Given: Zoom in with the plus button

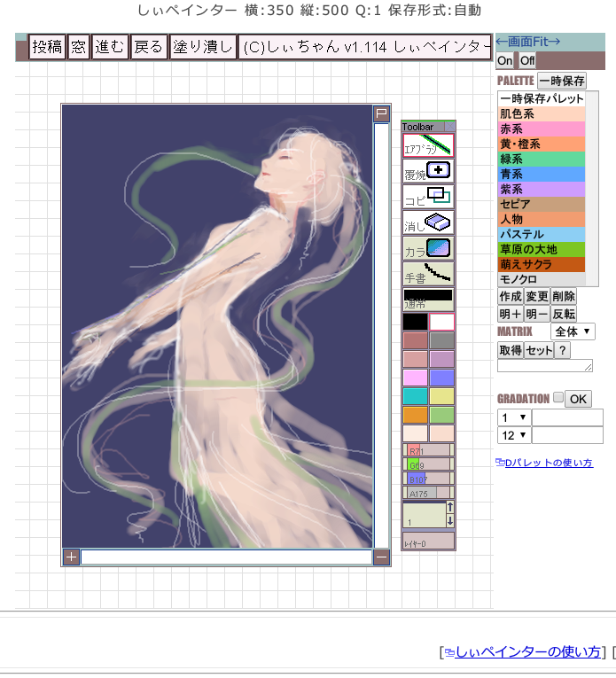Looking at the screenshot, I should pos(71,557).
